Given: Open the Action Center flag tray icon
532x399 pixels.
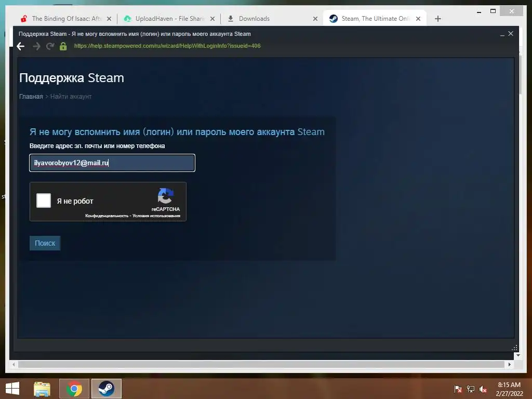Looking at the screenshot, I should pos(458,389).
